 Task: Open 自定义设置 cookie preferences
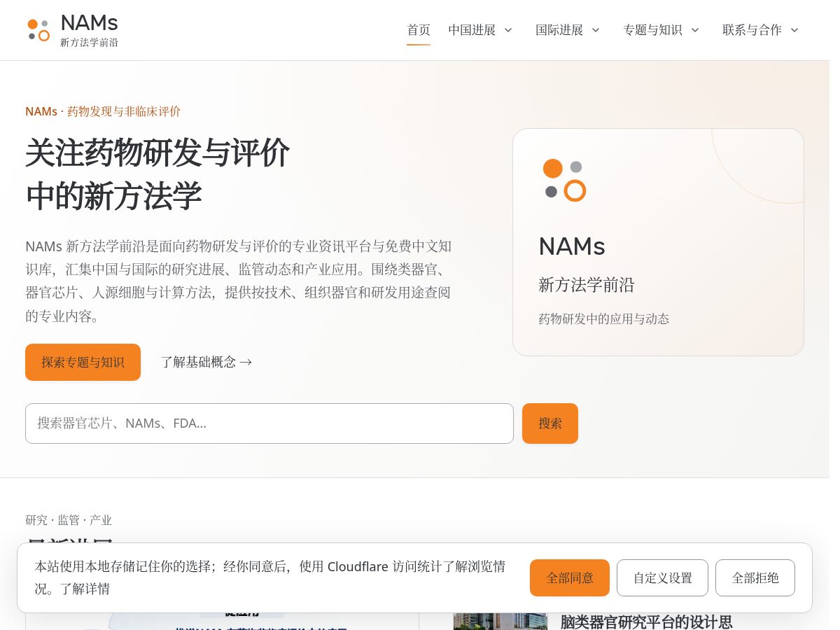[x=662, y=578]
